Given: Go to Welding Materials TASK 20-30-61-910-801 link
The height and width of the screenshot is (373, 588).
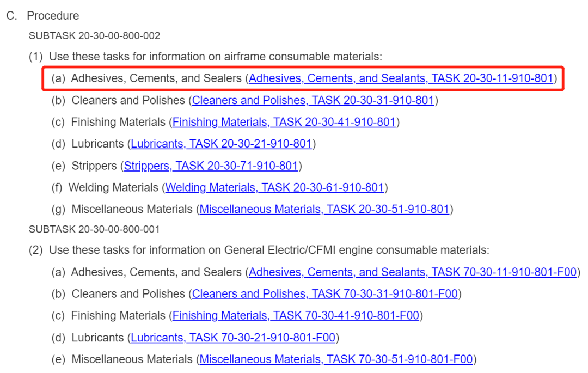Looking at the screenshot, I should click(x=275, y=187).
